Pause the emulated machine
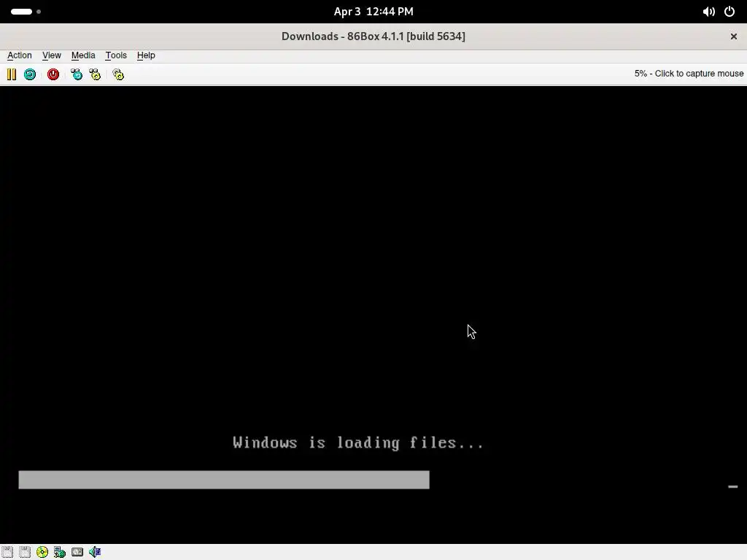Viewport: 747px width, 560px height. [x=12, y=74]
